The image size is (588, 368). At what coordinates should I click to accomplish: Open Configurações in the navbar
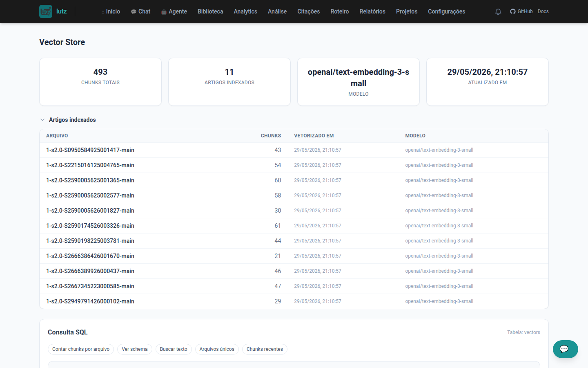tap(446, 11)
